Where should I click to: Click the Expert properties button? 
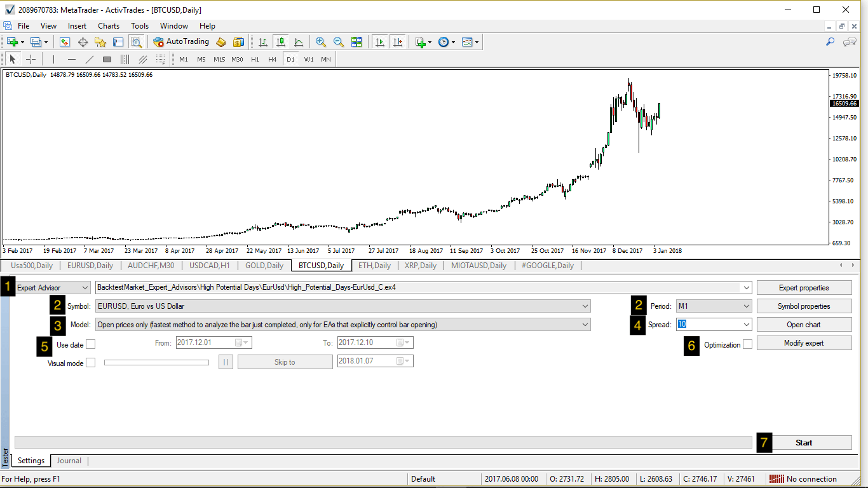(x=804, y=288)
